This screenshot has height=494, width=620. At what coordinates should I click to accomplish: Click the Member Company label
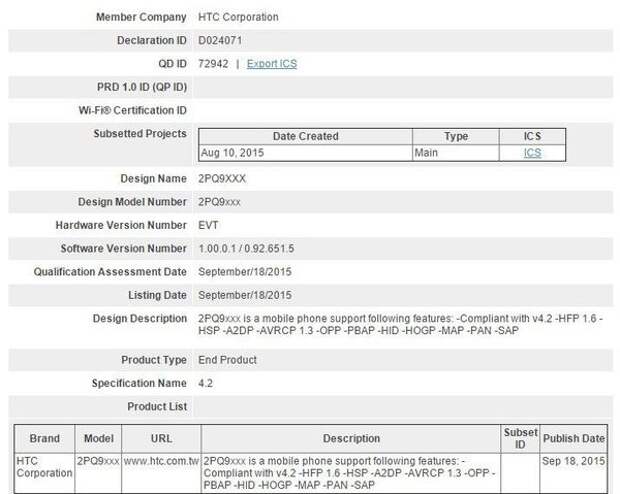[x=141, y=17]
